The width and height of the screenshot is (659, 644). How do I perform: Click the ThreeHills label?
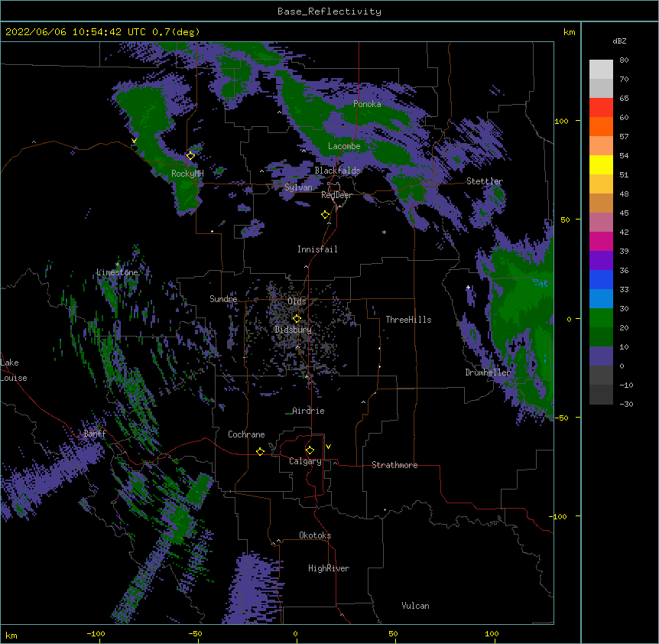point(408,320)
